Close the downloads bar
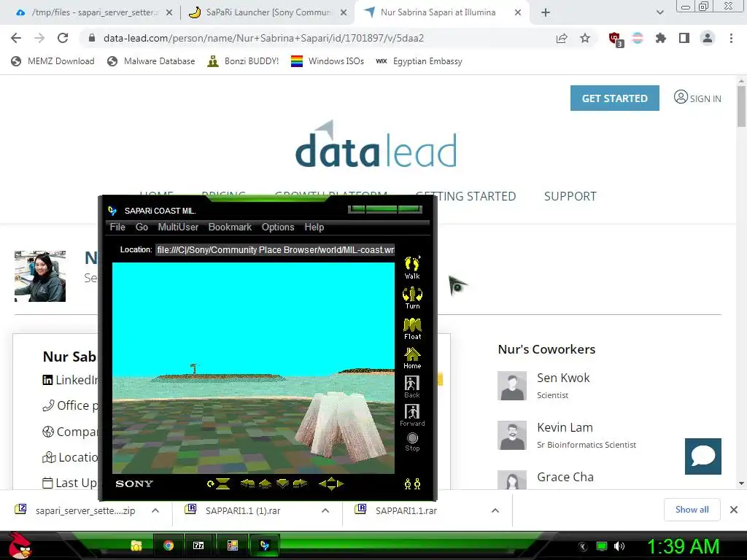Screen dimensions: 747x560 [x=734, y=510]
